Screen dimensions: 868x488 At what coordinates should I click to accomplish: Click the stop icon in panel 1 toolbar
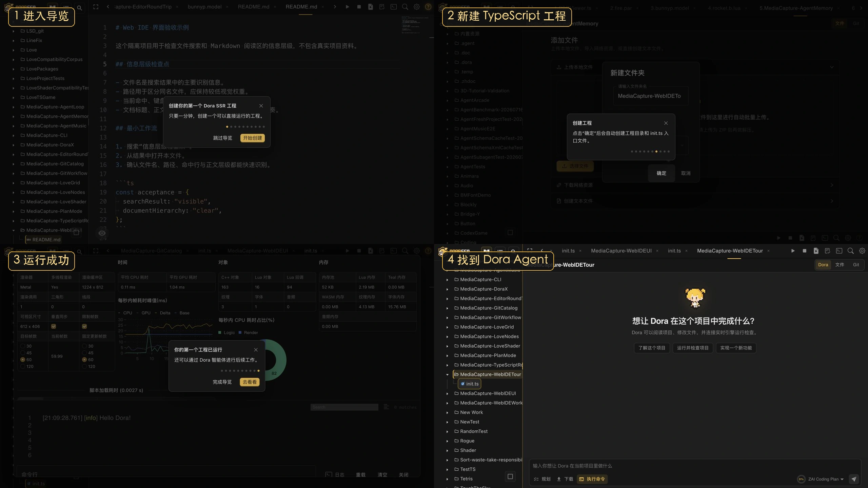(359, 7)
